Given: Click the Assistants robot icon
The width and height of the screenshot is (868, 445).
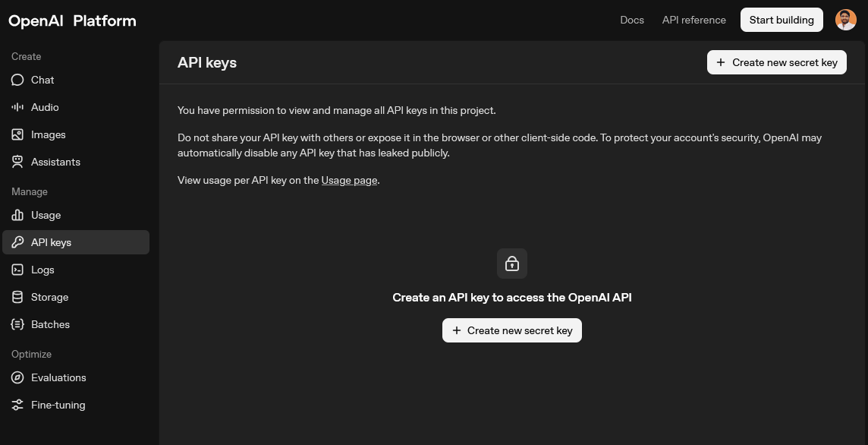Looking at the screenshot, I should click(x=17, y=162).
